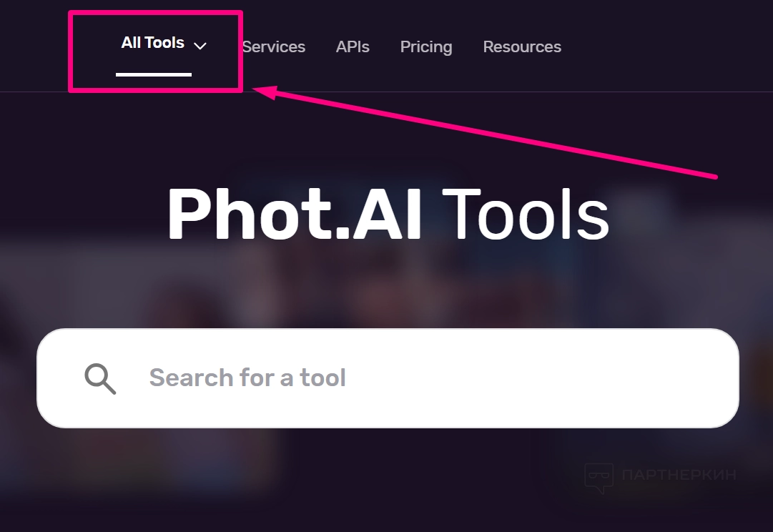Click the white underline beneath All Tools
773x532 pixels.
[x=154, y=74]
